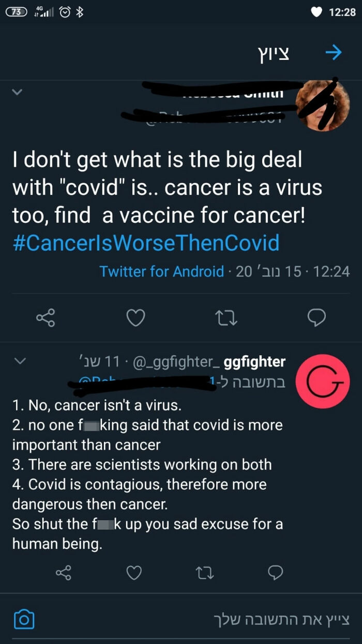Image resolution: width=362 pixels, height=644 pixels.
Task: Share Rebecca's tweet
Action: 46,318
